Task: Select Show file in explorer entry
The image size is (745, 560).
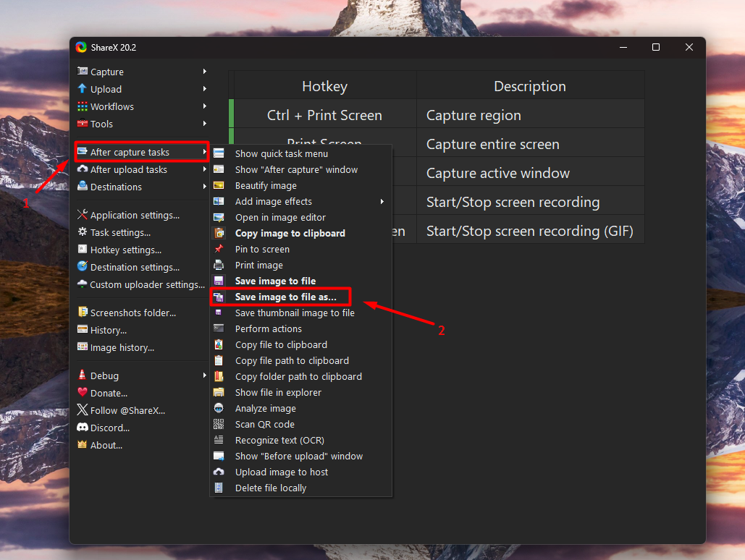Action: (300, 392)
